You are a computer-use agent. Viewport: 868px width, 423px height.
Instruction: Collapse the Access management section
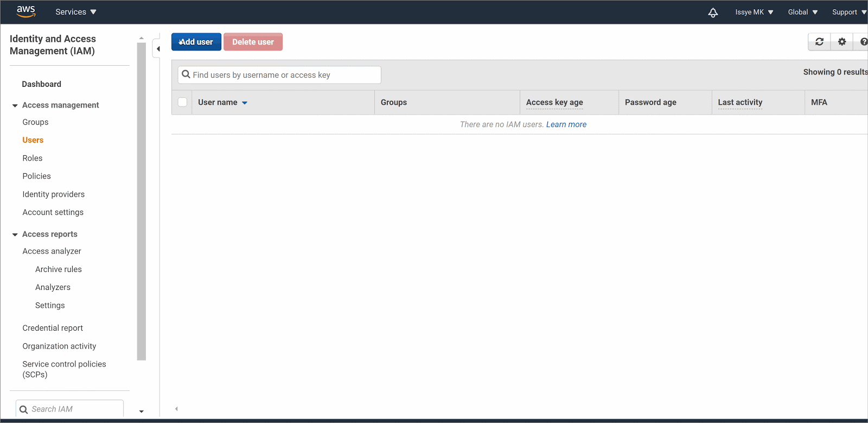point(15,105)
